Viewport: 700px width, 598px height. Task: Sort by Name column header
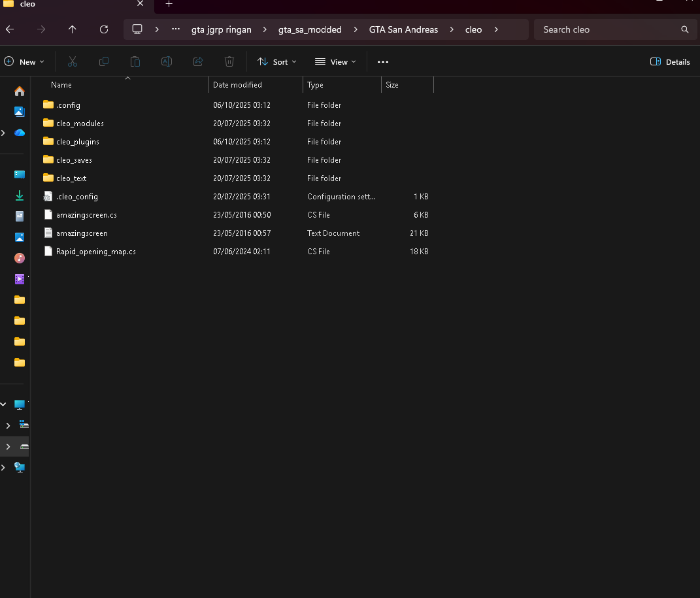(x=61, y=85)
